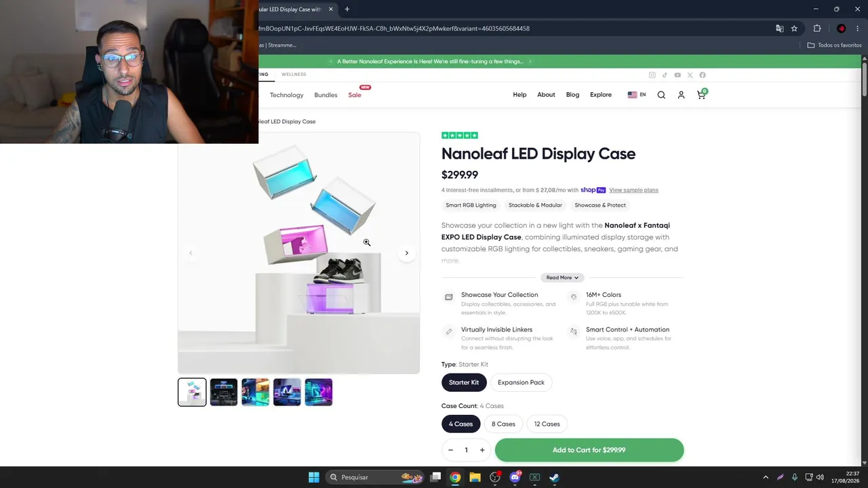Open the browser extensions puzzle icon
This screenshot has height=488, width=868.
click(x=817, y=28)
